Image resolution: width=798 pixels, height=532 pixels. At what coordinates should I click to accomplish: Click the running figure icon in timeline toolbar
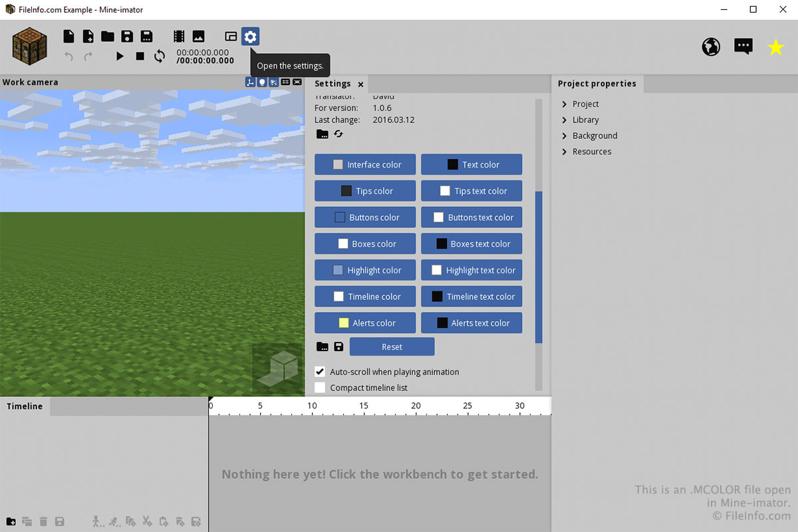[114, 521]
